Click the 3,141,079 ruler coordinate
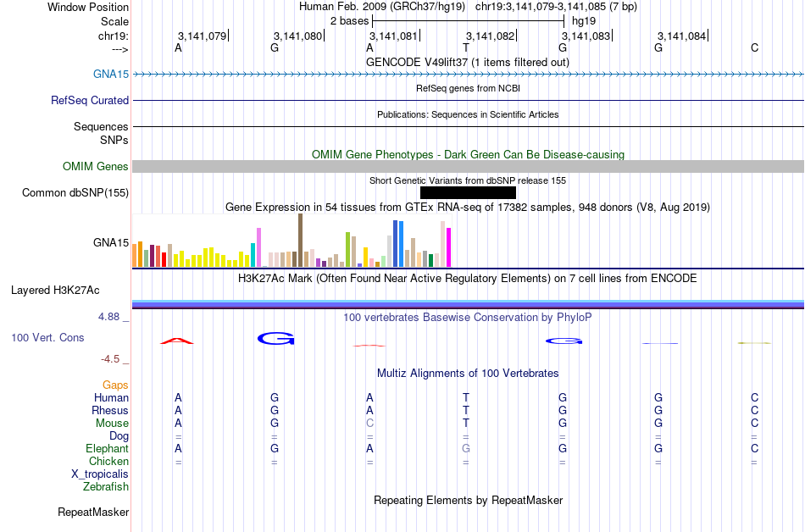This screenshot has height=532, width=805. tap(202, 36)
